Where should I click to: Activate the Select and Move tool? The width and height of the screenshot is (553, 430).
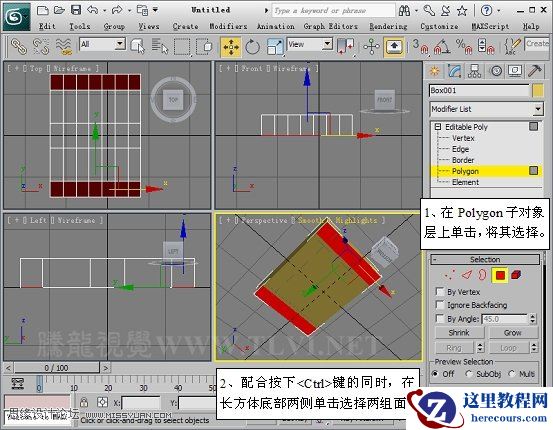231,47
